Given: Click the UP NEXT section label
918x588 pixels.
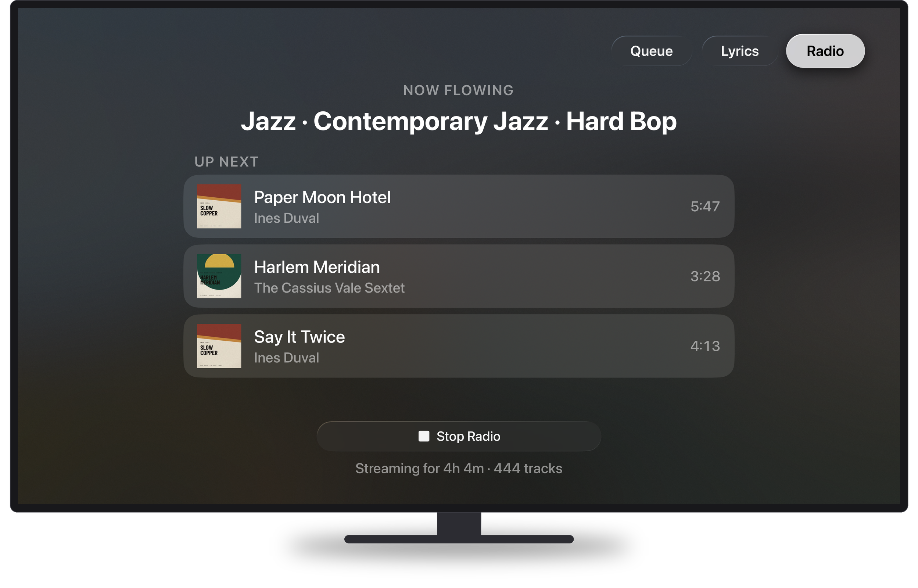Looking at the screenshot, I should pos(226,162).
